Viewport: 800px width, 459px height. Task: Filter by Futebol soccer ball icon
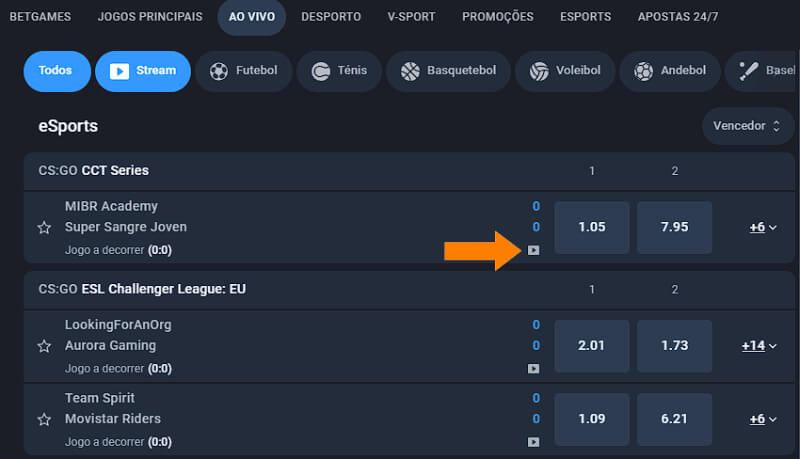click(x=219, y=71)
